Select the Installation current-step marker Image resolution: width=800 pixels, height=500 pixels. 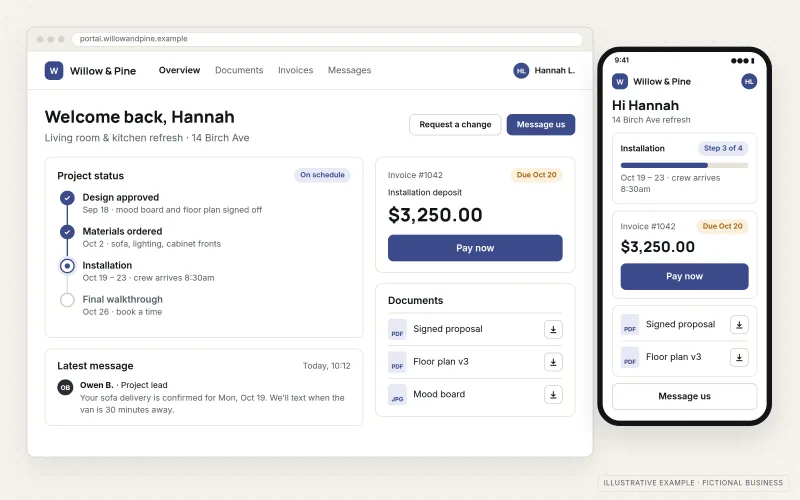point(67,266)
